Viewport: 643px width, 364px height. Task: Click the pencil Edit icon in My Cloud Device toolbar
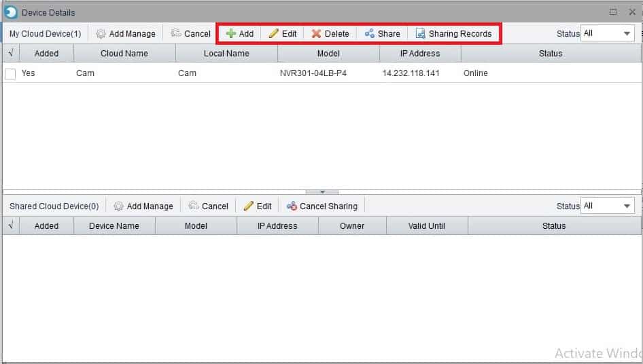point(273,33)
